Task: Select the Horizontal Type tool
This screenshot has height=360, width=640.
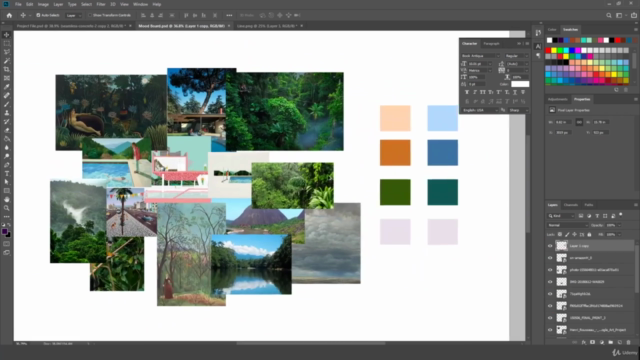Action: 7,173
